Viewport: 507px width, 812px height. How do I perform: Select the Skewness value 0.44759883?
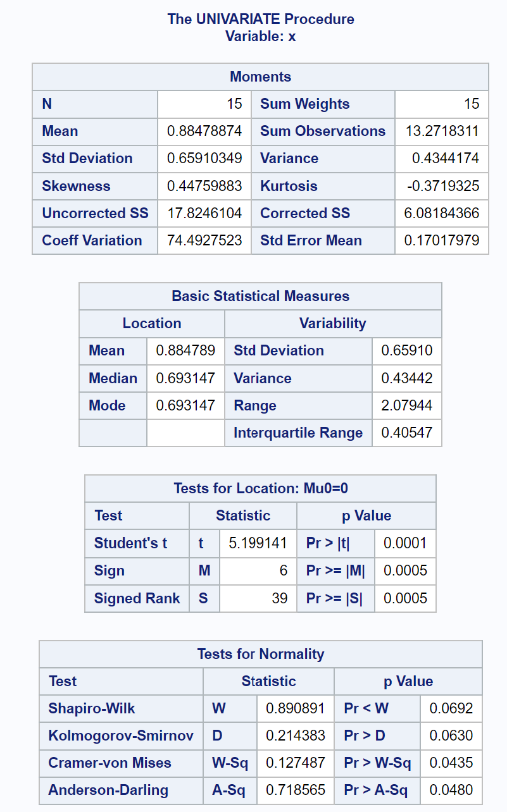click(x=204, y=187)
